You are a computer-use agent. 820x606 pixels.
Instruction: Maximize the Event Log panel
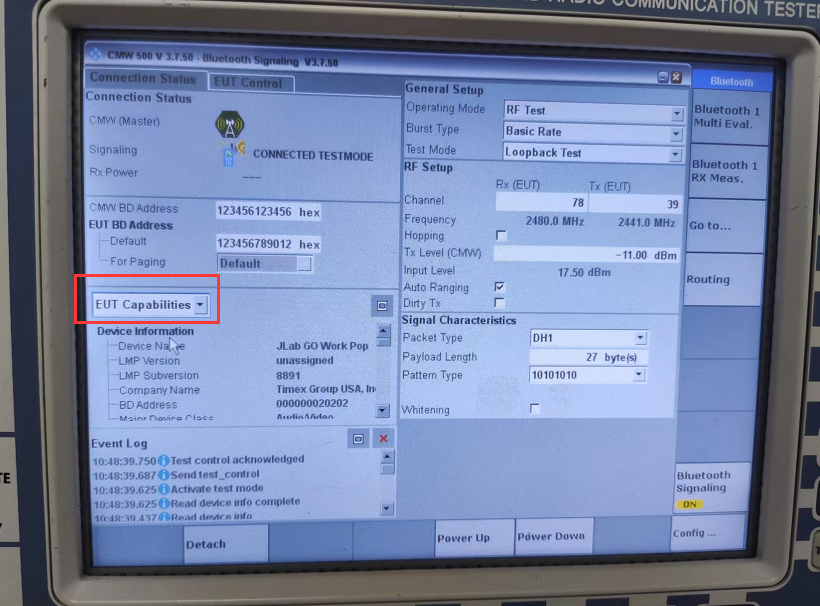coord(358,439)
